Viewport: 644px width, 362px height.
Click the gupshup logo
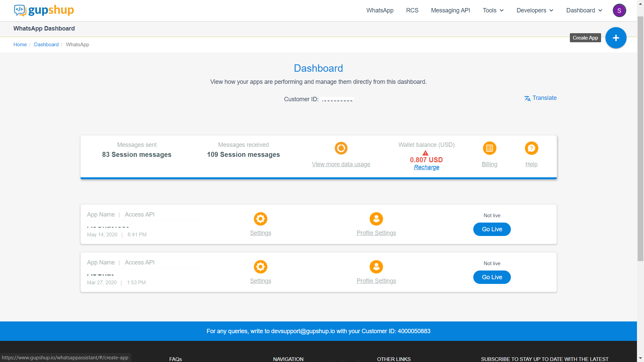tap(44, 10)
